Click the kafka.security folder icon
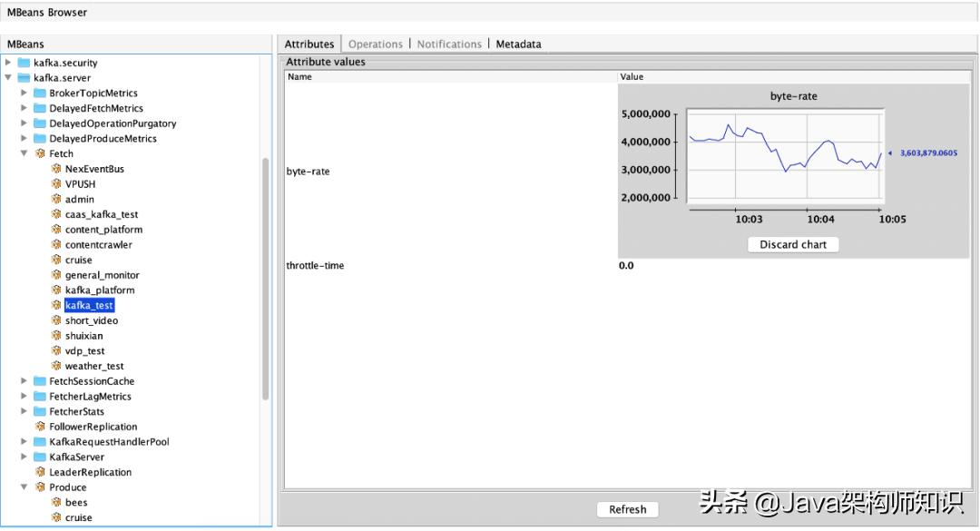980x531 pixels. click(x=24, y=63)
